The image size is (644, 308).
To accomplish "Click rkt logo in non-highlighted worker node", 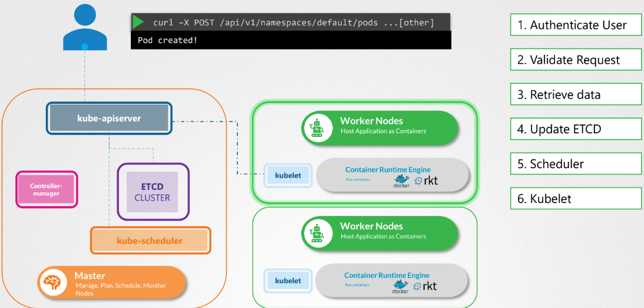I will click(425, 287).
